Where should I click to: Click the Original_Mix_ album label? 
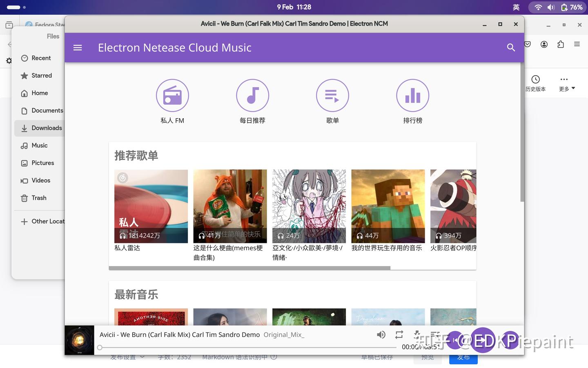click(x=284, y=334)
